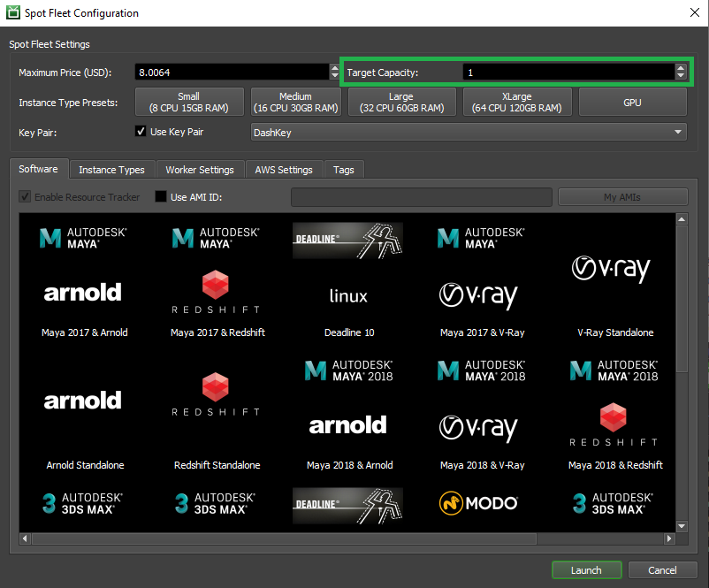Click the AMI ID text field
This screenshot has height=588, width=709.
[422, 197]
